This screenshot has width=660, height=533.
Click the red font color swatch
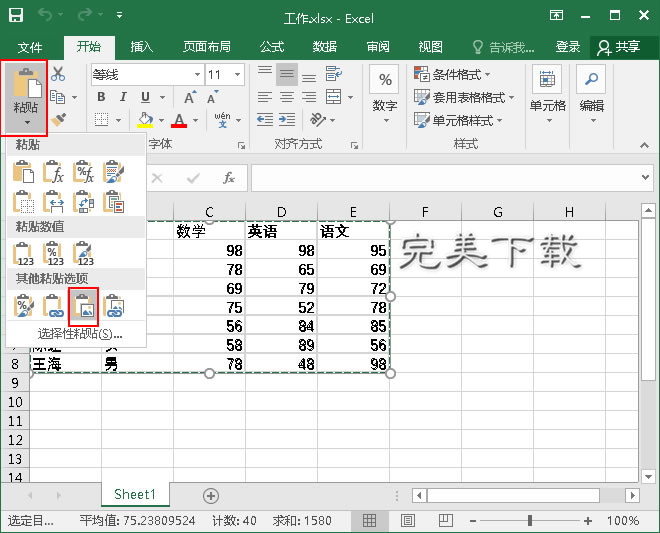point(179,121)
